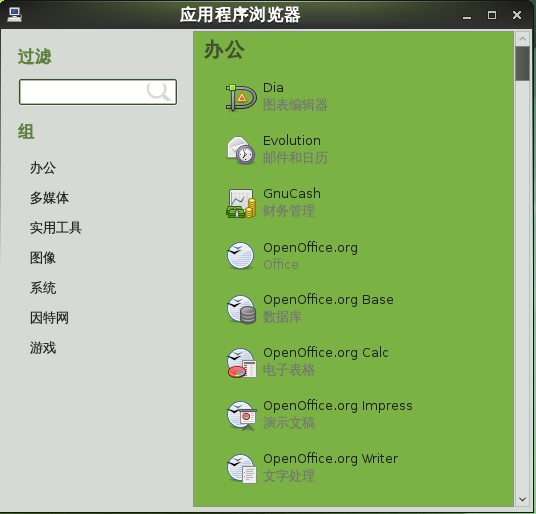This screenshot has height=514, width=536.
Task: Maximize the 应用程序浏览器 window
Action: [x=492, y=15]
